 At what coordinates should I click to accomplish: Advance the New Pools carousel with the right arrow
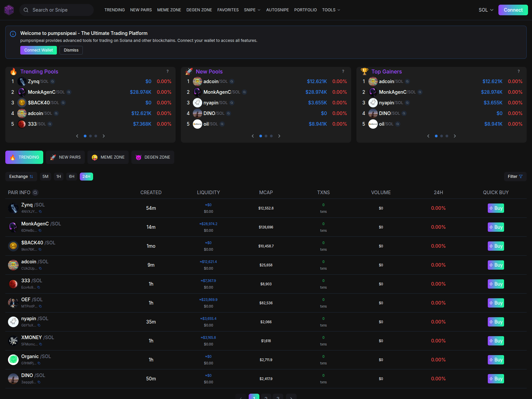click(279, 136)
